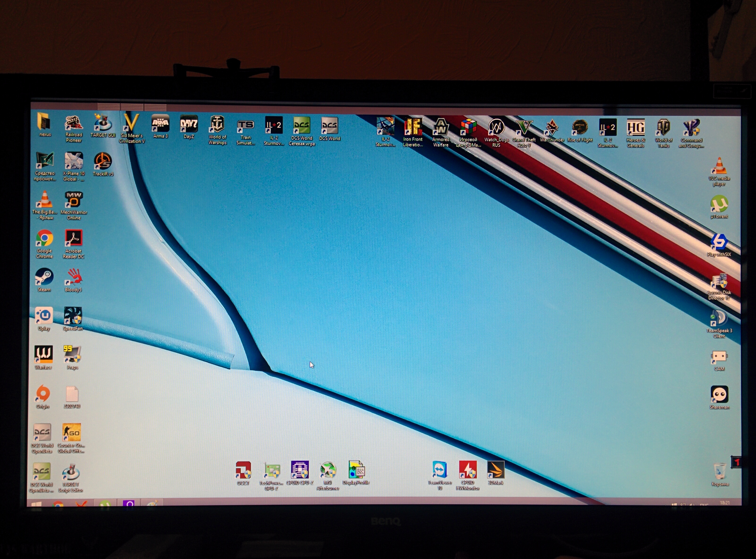
Task: Open the CPUID CPU-Z icon
Action: pyautogui.click(x=300, y=470)
